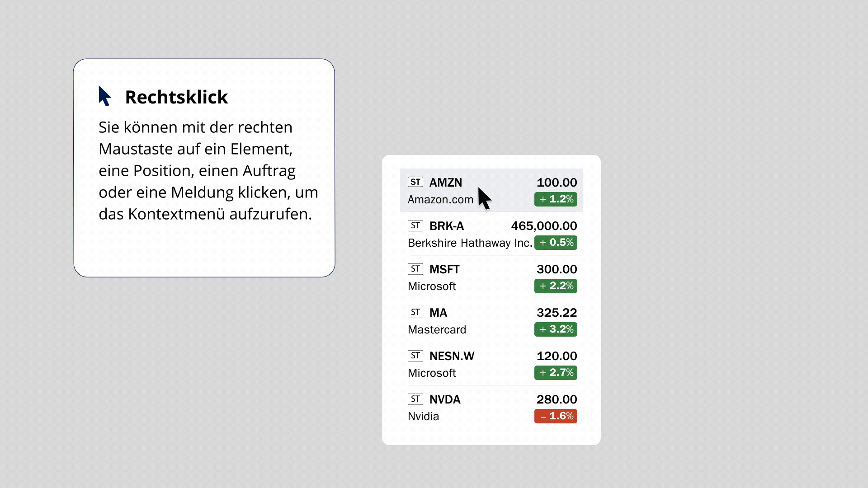
Task: Click the green +0.5% change badge
Action: (556, 243)
